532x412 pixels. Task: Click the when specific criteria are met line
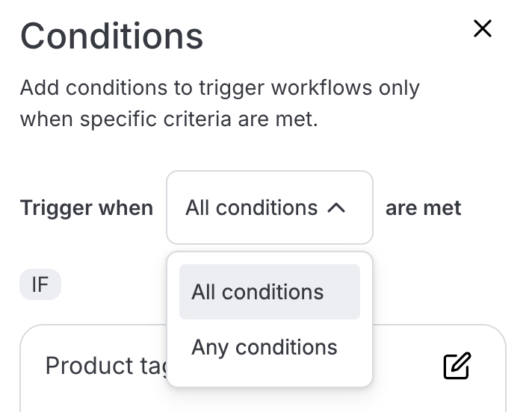pos(169,119)
